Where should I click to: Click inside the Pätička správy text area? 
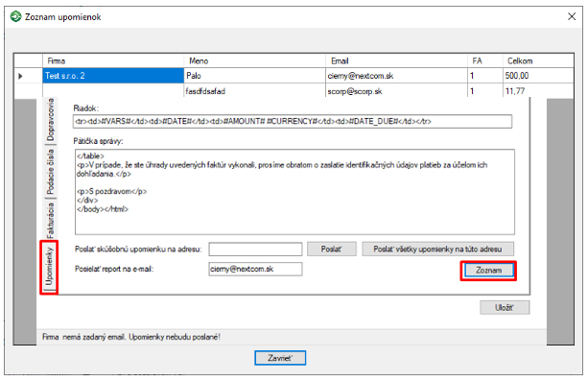(x=294, y=192)
